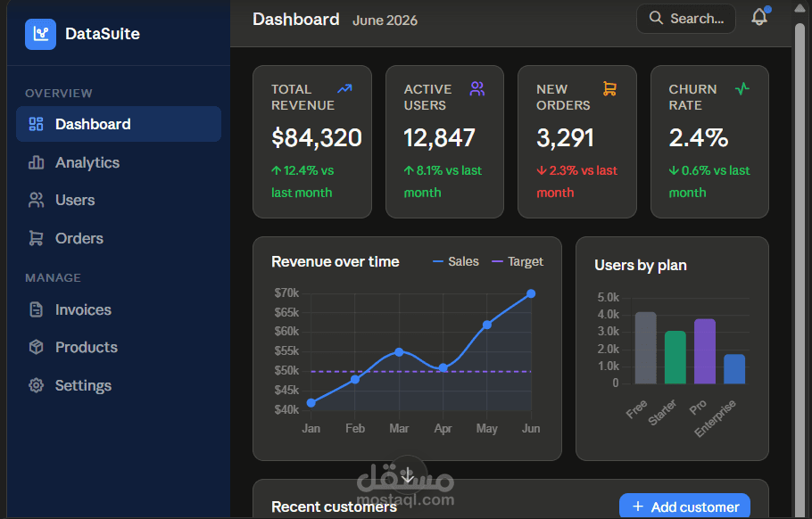The height and width of the screenshot is (519, 812).
Task: Click the Dashboard grid icon in sidebar
Action: 36,124
